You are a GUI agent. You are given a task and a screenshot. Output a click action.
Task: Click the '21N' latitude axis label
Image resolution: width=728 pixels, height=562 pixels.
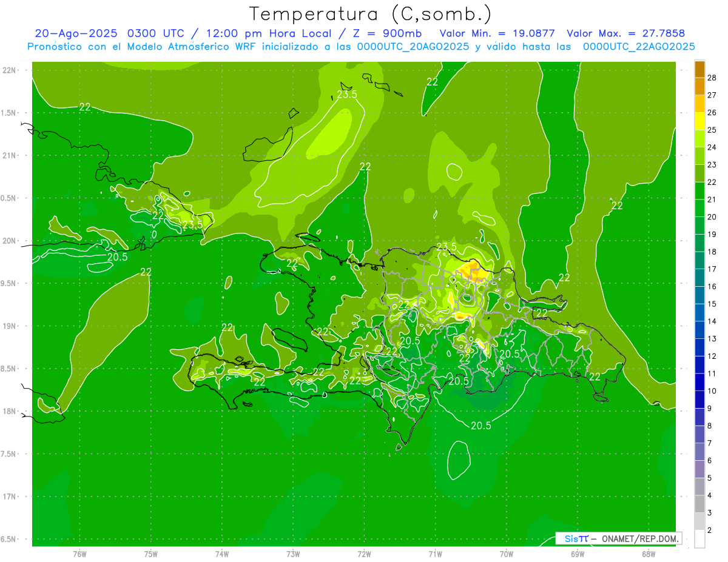pyautogui.click(x=9, y=156)
